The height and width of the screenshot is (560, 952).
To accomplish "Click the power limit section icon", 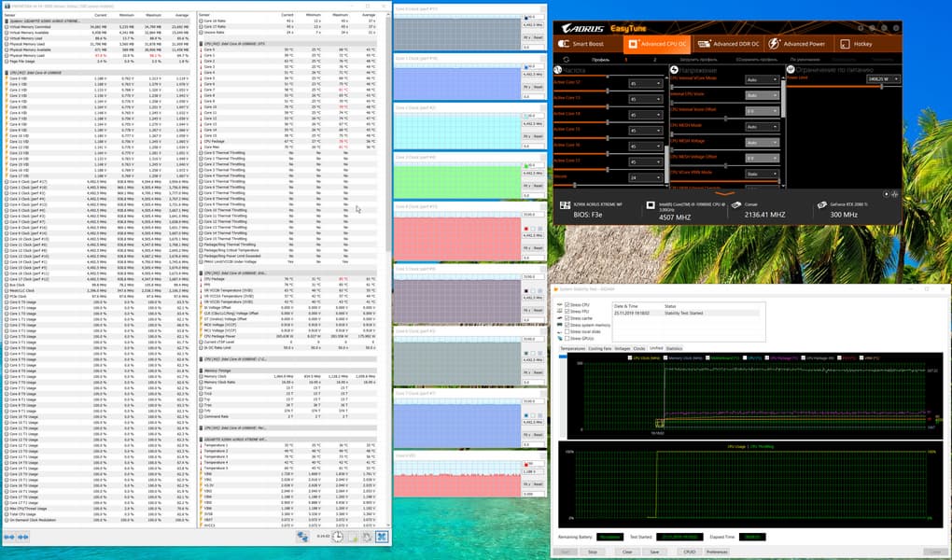I will [x=790, y=70].
